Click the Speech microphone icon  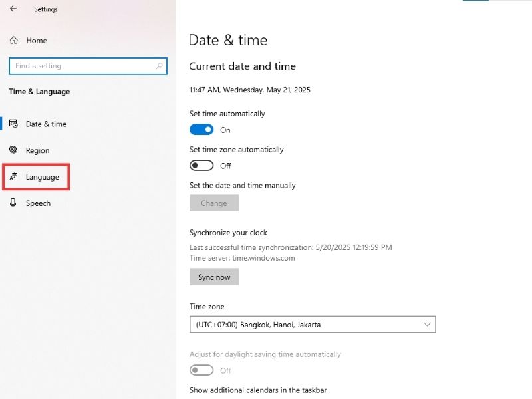tap(14, 203)
